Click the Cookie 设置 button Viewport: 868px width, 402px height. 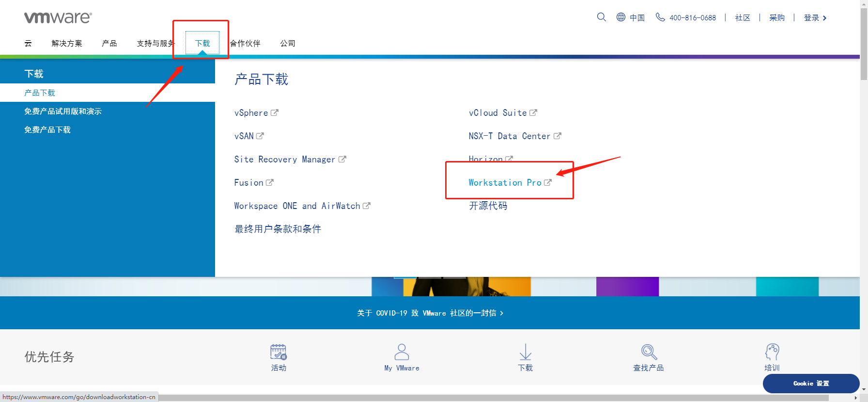811,383
